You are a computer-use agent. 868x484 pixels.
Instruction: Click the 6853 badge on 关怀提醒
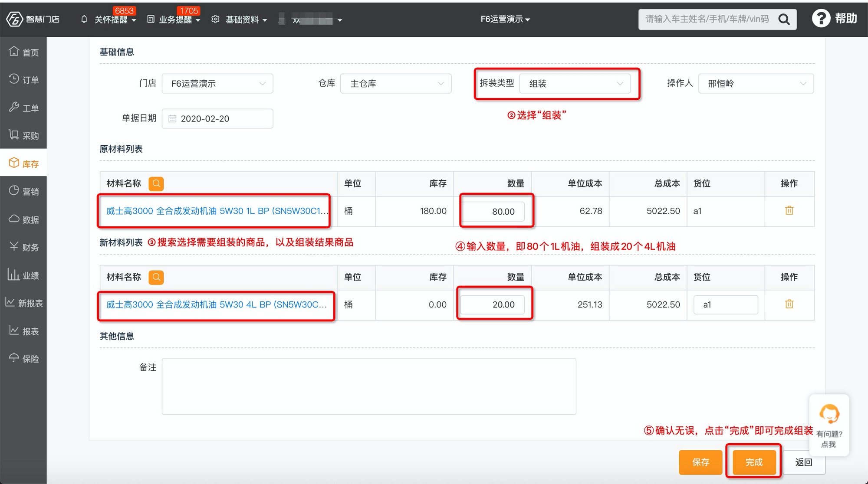pos(124,10)
